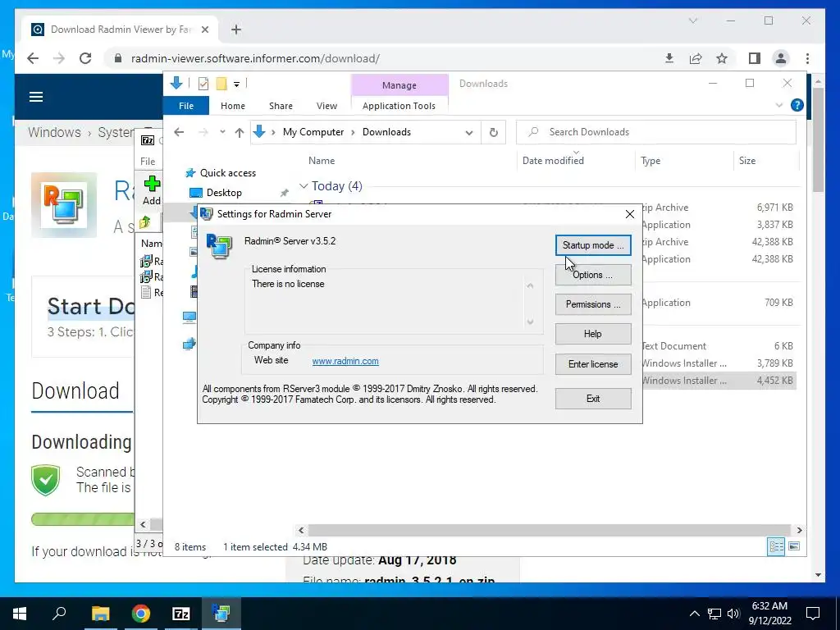Close the Settings for Radmin Server dialog

click(630, 214)
